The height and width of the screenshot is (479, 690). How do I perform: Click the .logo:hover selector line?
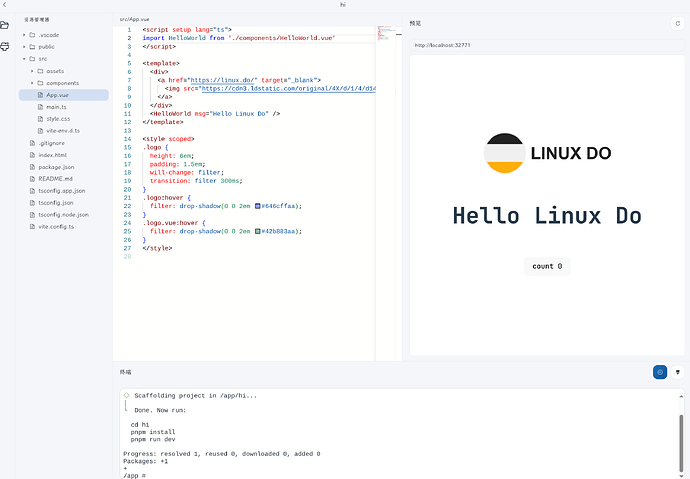point(166,198)
